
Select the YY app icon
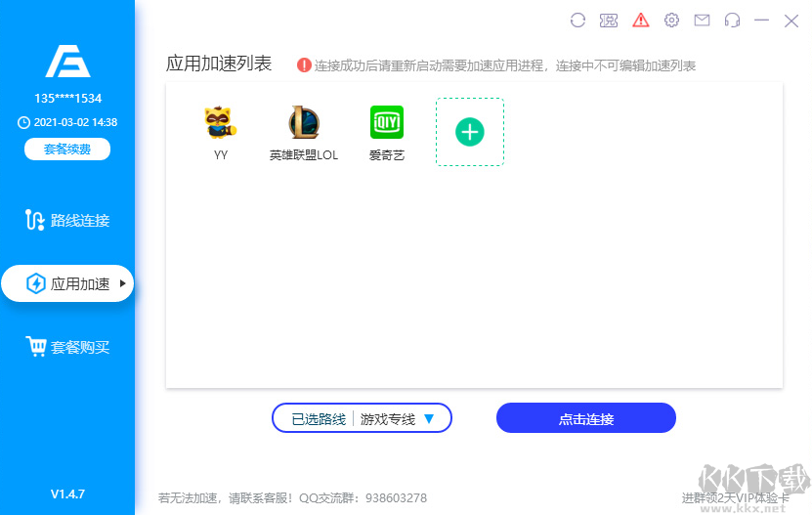[x=221, y=123]
